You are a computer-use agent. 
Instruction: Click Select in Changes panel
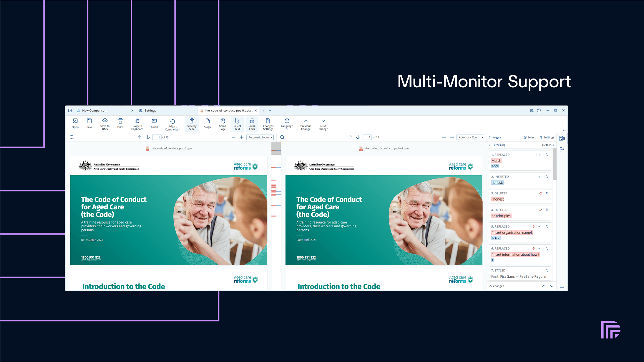pyautogui.click(x=530, y=137)
